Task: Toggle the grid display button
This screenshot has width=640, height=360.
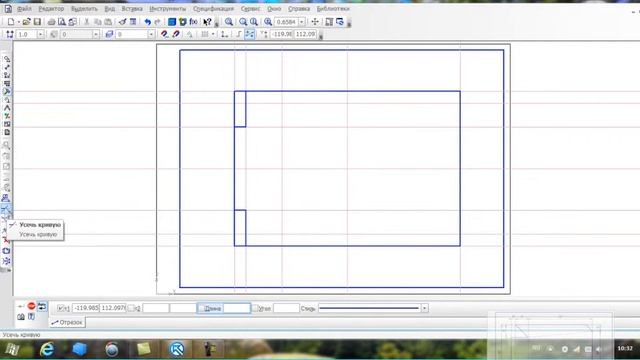Action: pos(205,34)
